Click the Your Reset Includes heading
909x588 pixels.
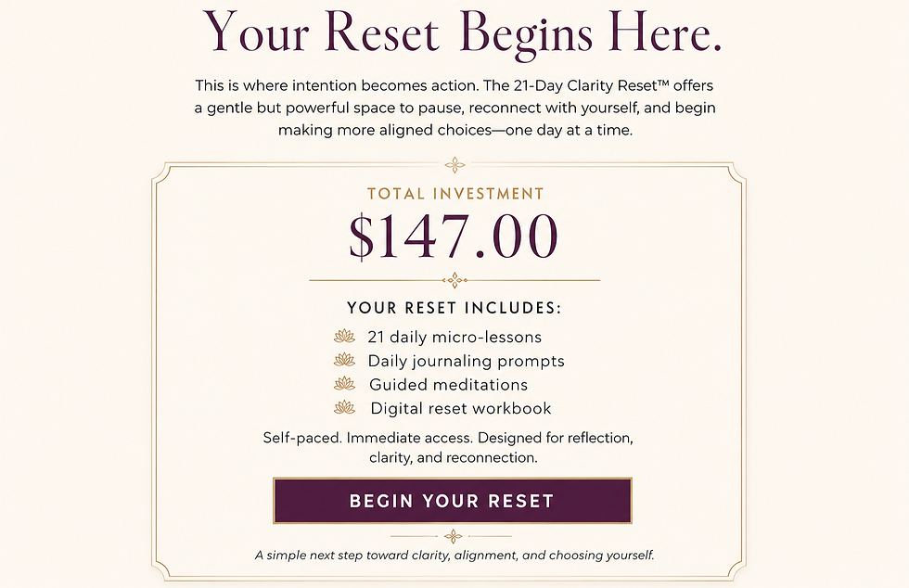point(454,308)
